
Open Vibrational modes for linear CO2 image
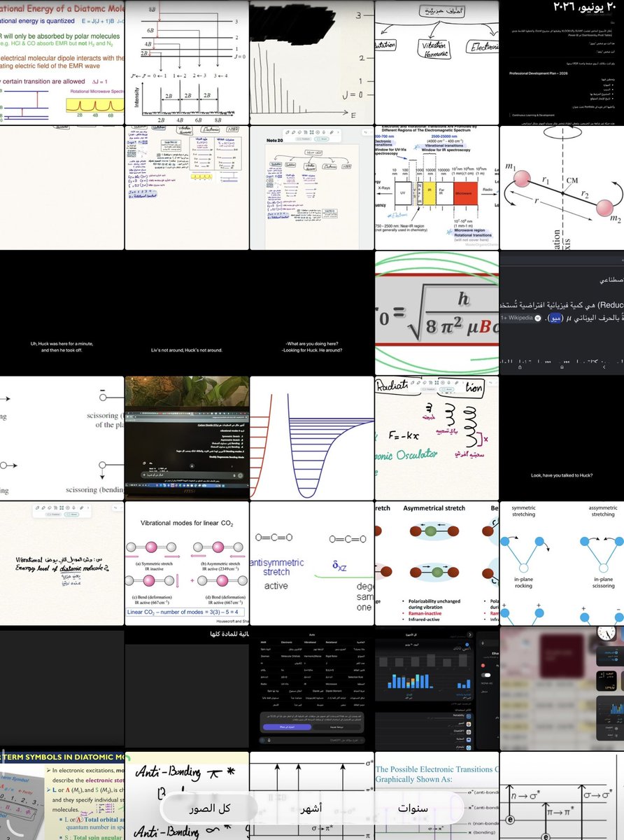pos(187,563)
